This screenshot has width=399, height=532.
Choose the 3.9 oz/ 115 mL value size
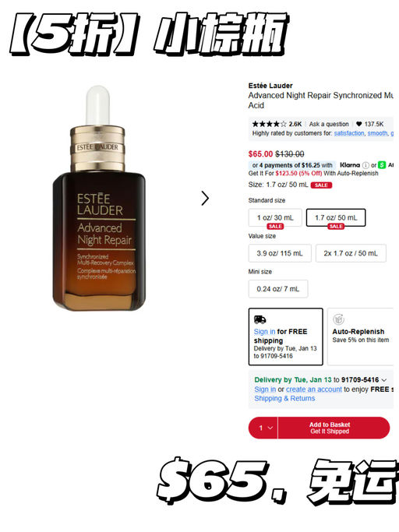point(280,253)
